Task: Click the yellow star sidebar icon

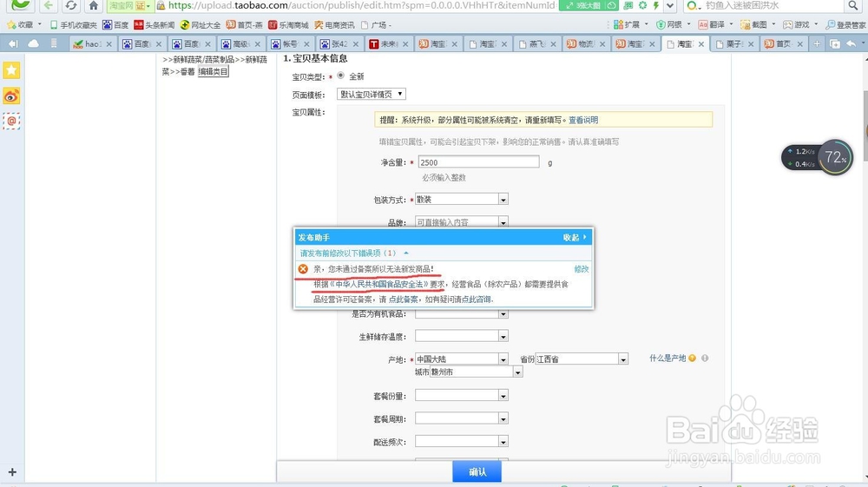Action: pyautogui.click(x=11, y=70)
